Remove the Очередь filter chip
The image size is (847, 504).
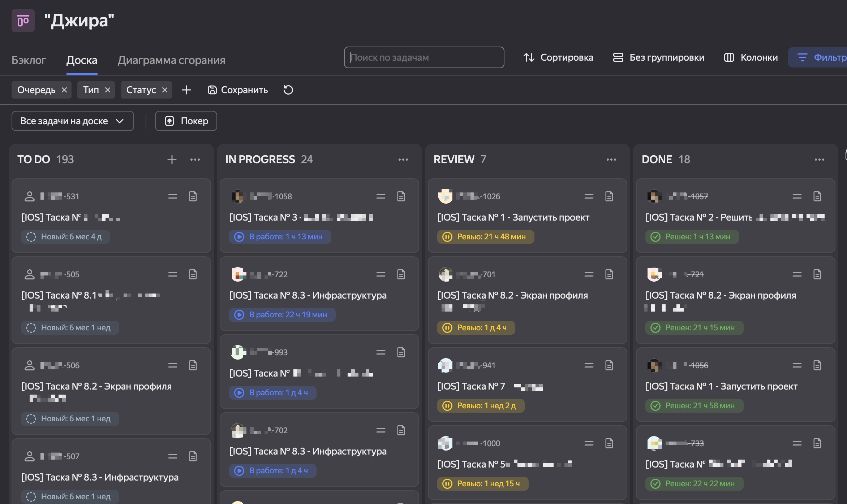64,90
